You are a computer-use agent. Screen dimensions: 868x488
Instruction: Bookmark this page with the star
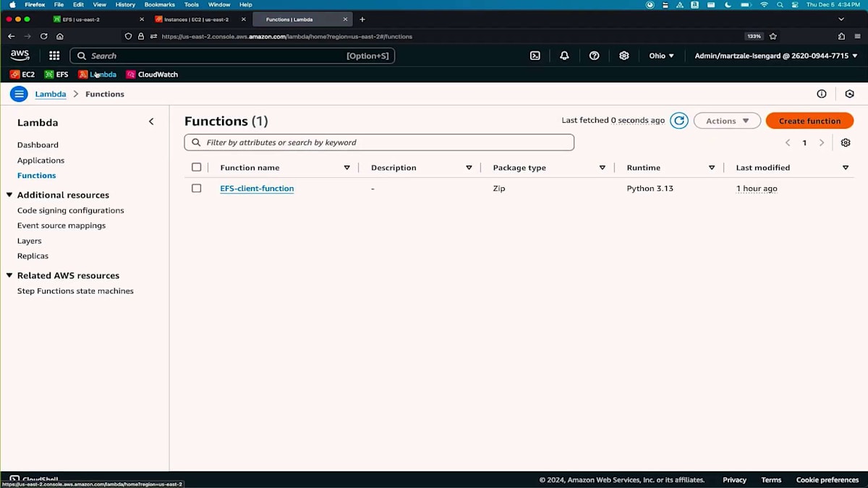pyautogui.click(x=773, y=36)
